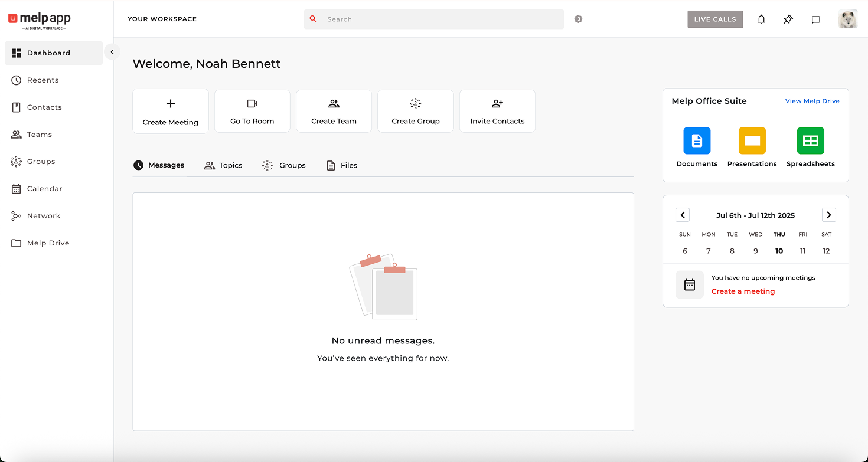
Task: Click the Go To Room video icon
Action: (252, 104)
